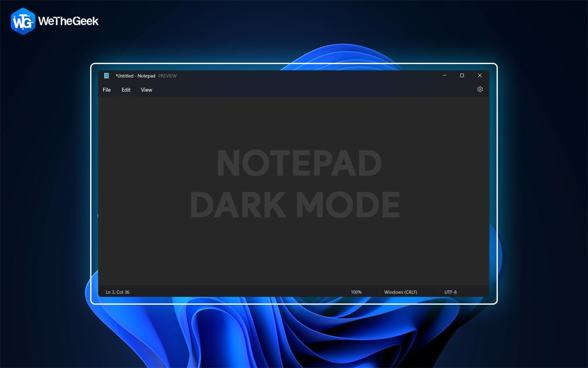Open the File menu
The width and height of the screenshot is (588, 368).
click(106, 90)
